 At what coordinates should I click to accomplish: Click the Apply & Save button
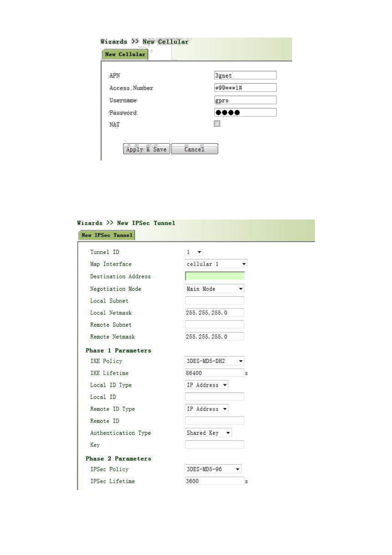pyautogui.click(x=147, y=149)
